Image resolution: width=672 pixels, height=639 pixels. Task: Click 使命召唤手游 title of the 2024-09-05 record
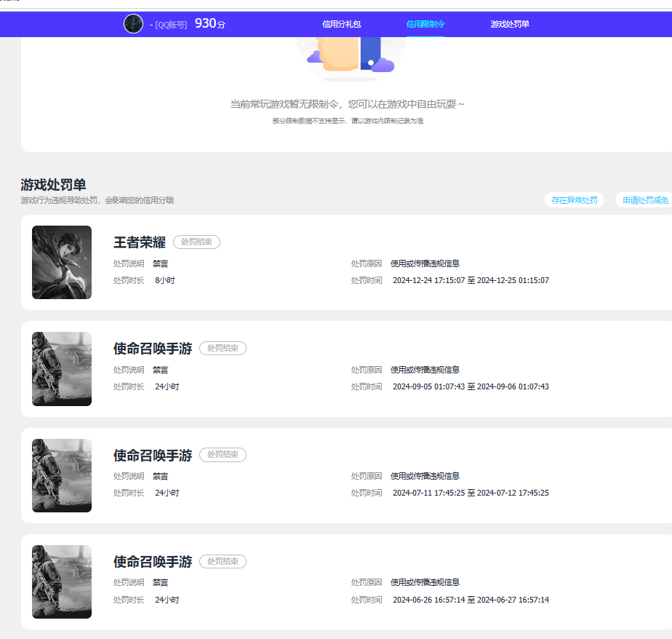click(x=153, y=349)
